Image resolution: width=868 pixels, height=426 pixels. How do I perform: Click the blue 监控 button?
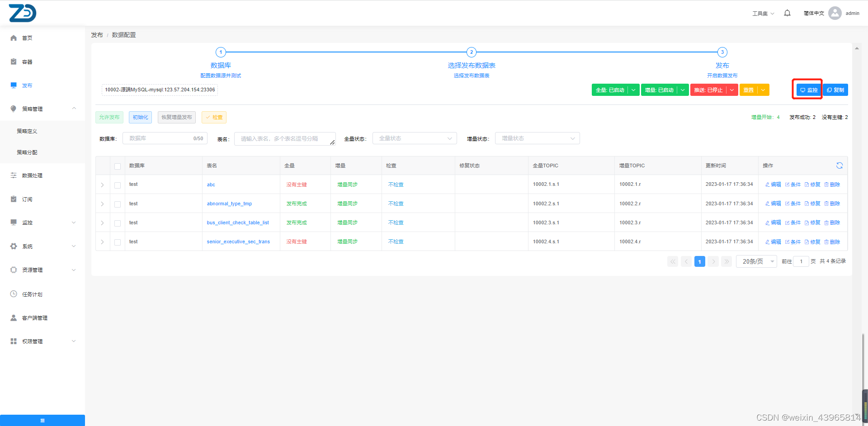click(809, 90)
